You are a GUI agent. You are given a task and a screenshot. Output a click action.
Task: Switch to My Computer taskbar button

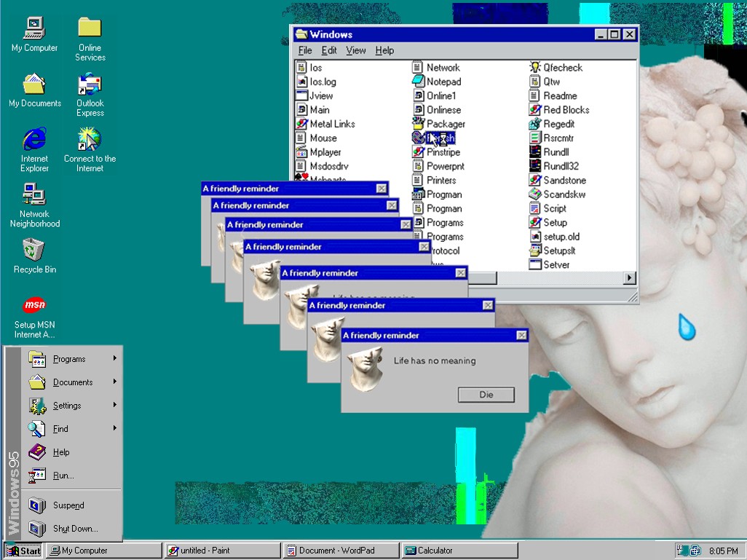pos(104,551)
